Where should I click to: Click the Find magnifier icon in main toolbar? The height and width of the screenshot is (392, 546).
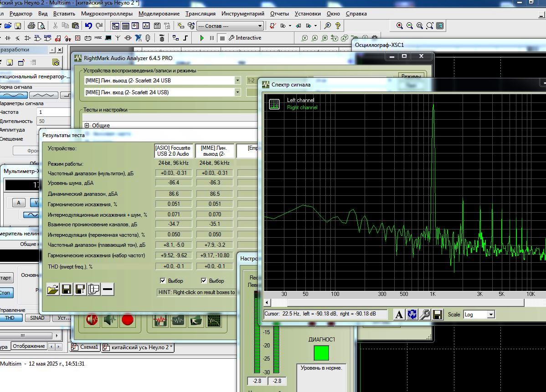click(328, 26)
